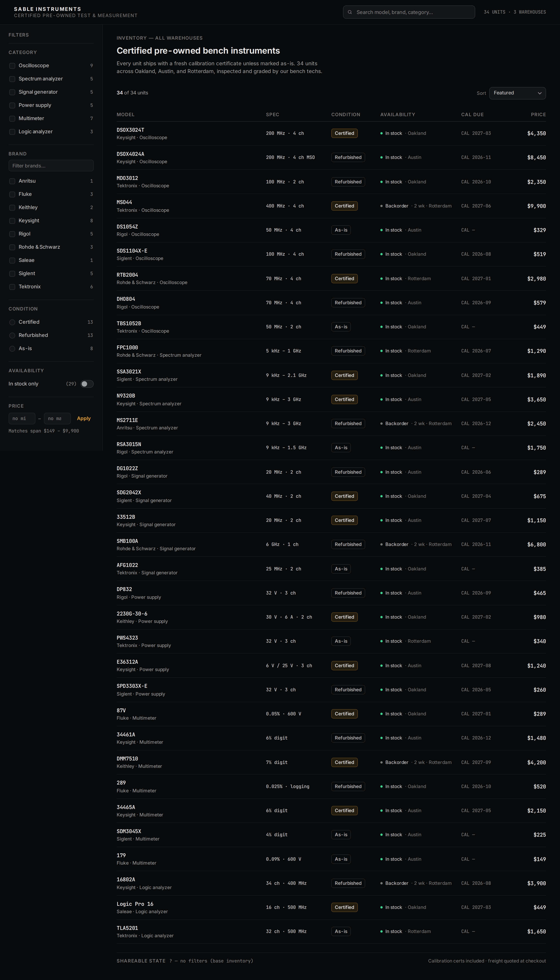Screen dimensions: 560x980
Task: Focus the minimum price field
Action: point(22,419)
